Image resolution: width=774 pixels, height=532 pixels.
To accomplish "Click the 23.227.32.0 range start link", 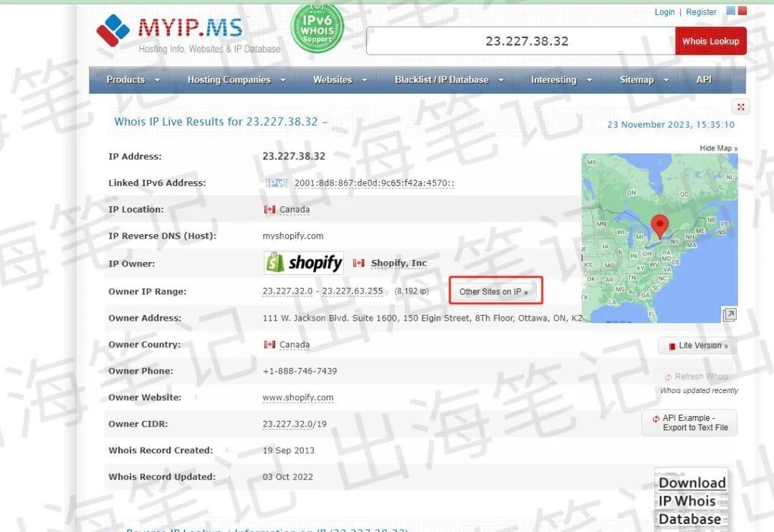I will coord(287,291).
